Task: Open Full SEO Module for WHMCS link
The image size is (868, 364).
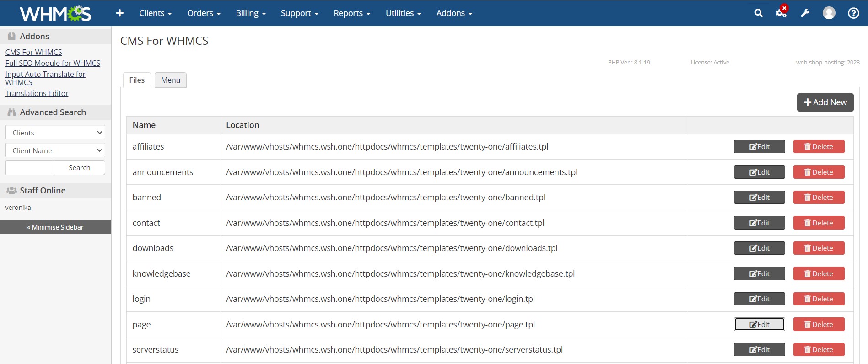Action: pyautogui.click(x=53, y=63)
